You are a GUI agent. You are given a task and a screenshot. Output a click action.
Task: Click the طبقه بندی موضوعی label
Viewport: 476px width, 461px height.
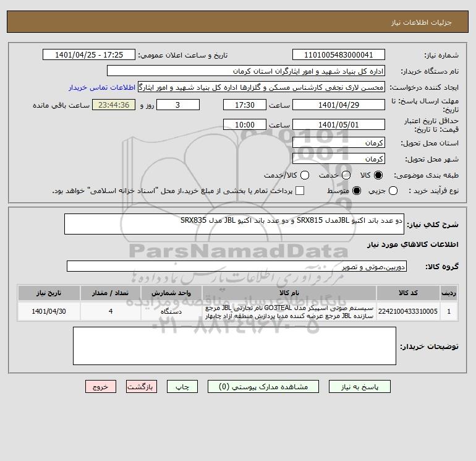[426, 175]
